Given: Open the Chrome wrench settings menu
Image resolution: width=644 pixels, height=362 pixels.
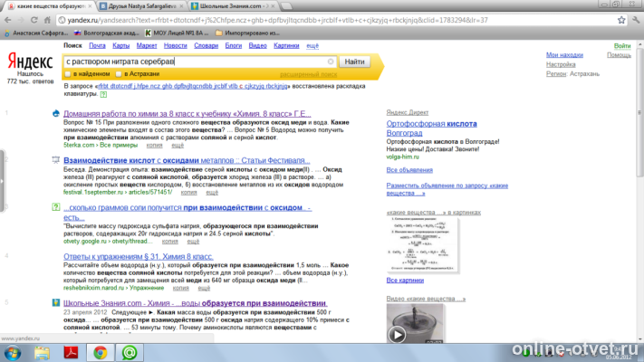Looking at the screenshot, I should pos(636,20).
